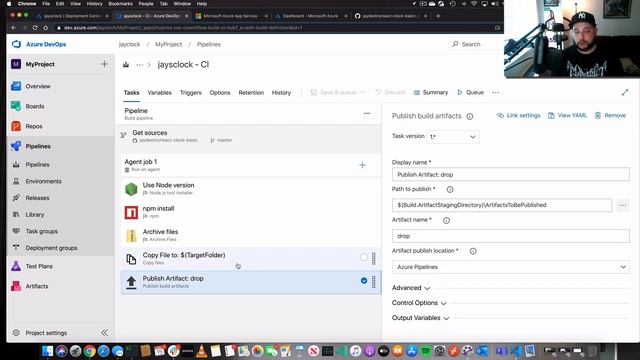Screen dimensions: 640x360
Task: Click Discard button
Action: tap(390, 93)
